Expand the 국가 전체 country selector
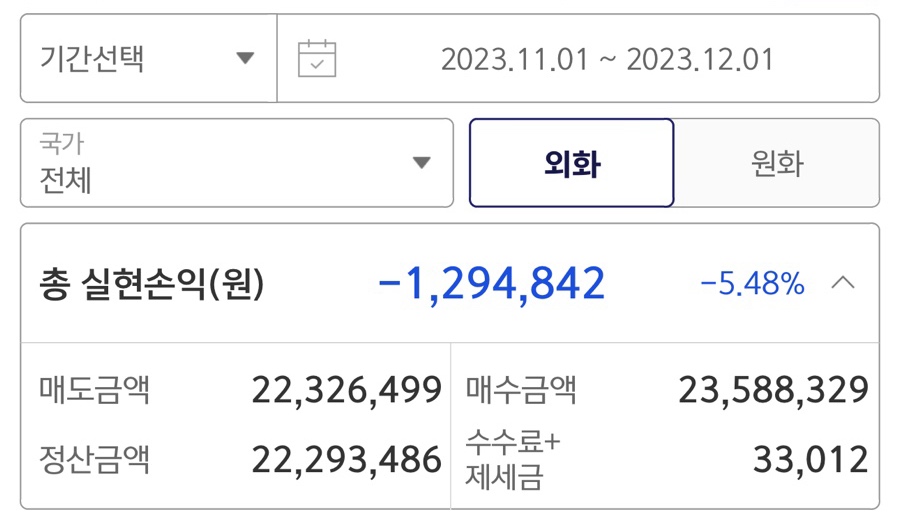Screen dimensions: 900x523 [x=237, y=163]
